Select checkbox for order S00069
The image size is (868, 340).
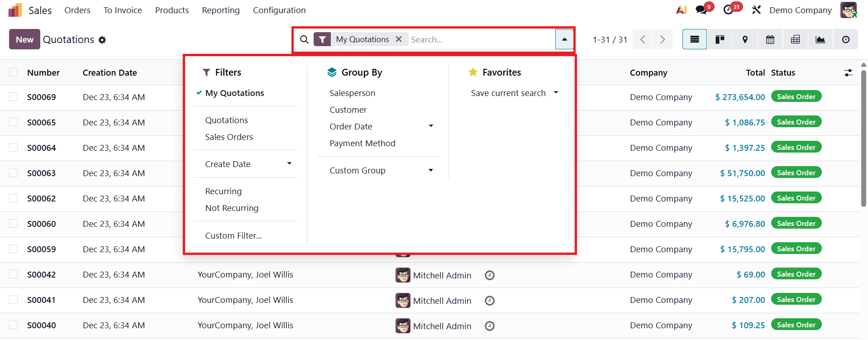tap(14, 97)
